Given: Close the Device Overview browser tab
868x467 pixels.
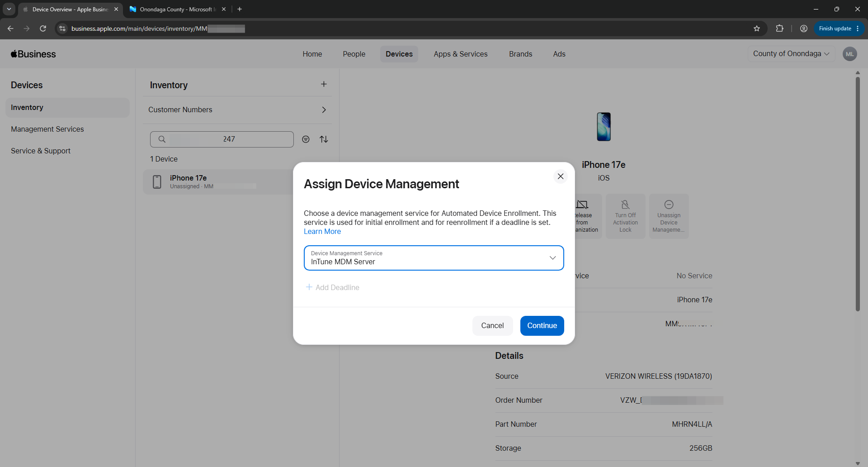Looking at the screenshot, I should [x=116, y=9].
